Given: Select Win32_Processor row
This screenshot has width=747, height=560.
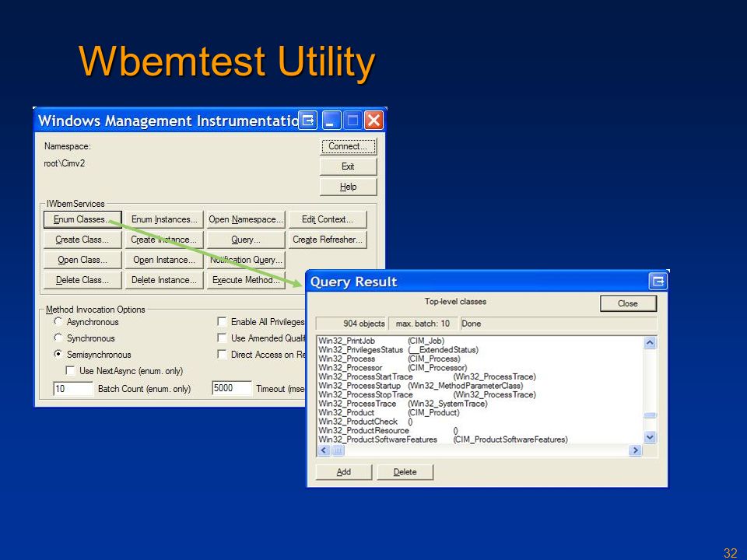Looking at the screenshot, I should pos(480,368).
